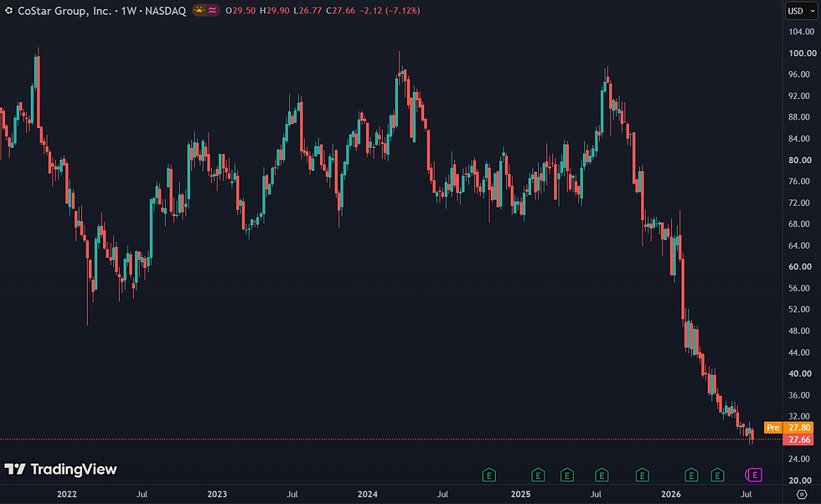
Task: Click the leftmost green earnings E marker
Action: click(x=488, y=475)
